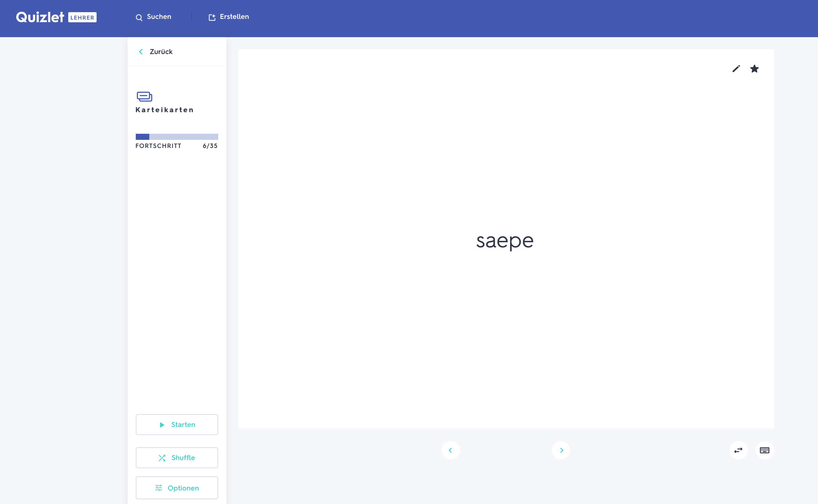Click the back chevron beside Zurück
Viewport: 818px width, 504px height.
tap(141, 52)
